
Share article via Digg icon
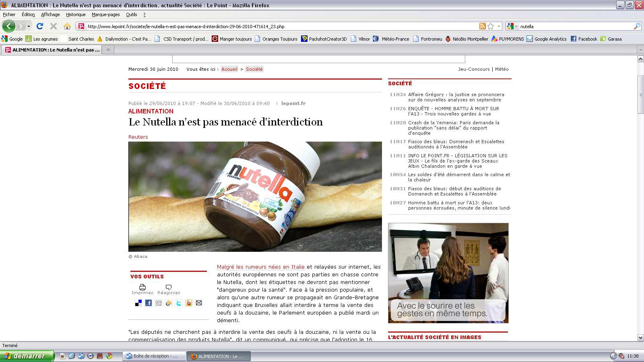click(x=159, y=303)
